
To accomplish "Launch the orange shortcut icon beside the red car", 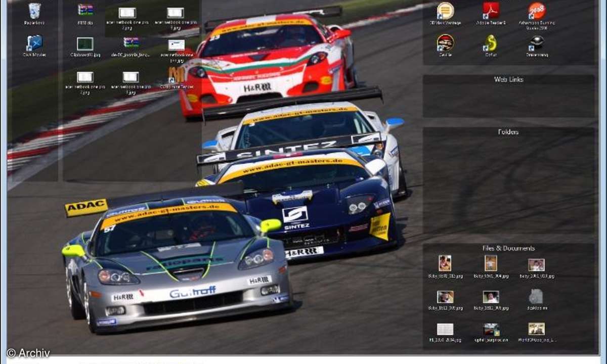I will tap(176, 75).
